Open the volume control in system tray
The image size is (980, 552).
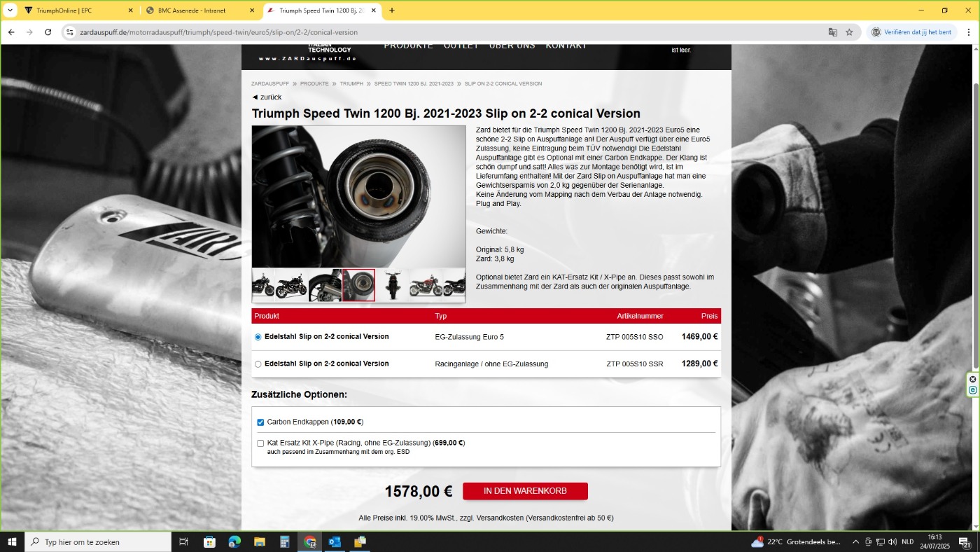[892, 541]
